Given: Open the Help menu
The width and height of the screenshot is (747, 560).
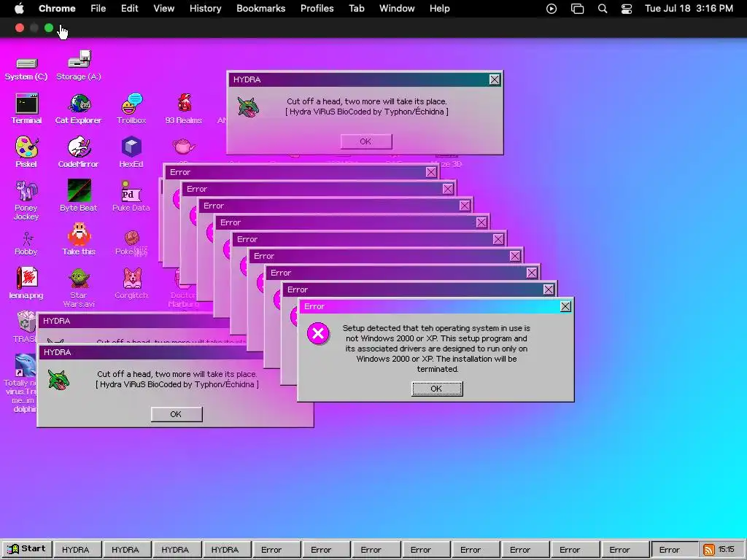Looking at the screenshot, I should [440, 8].
